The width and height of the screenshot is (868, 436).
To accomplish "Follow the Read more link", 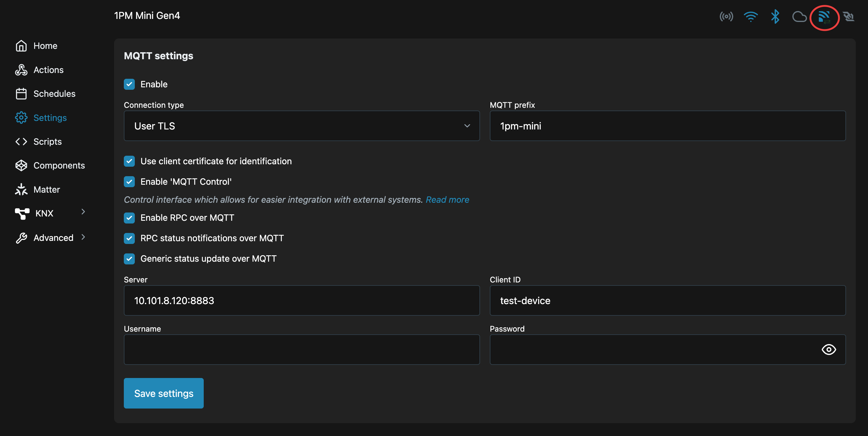I will click(447, 200).
